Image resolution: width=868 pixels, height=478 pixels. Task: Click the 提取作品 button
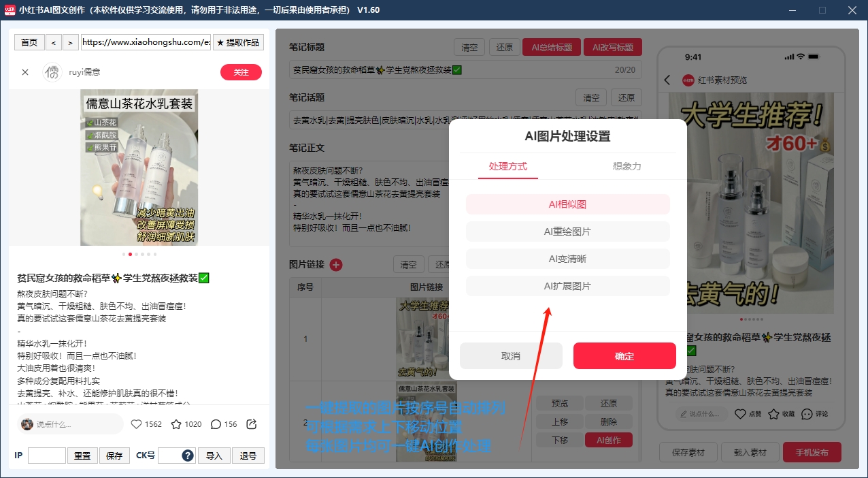pos(238,42)
